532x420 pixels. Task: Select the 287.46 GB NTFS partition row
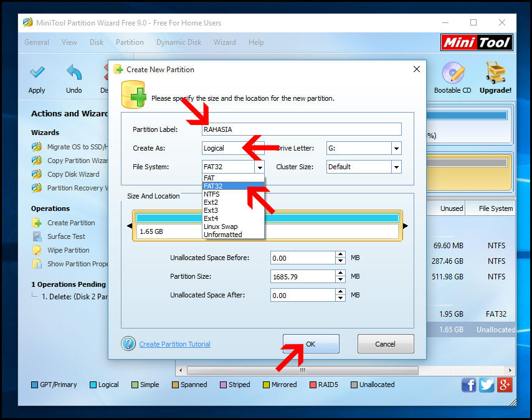click(471, 261)
